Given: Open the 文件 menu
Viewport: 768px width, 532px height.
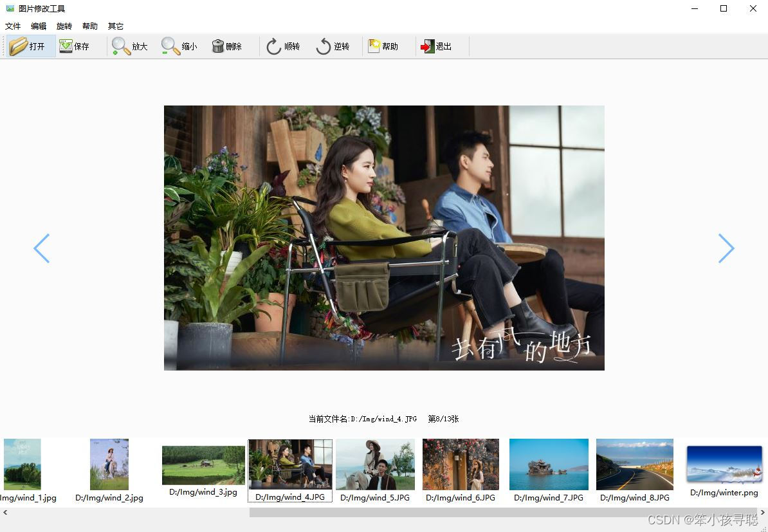Looking at the screenshot, I should point(13,26).
